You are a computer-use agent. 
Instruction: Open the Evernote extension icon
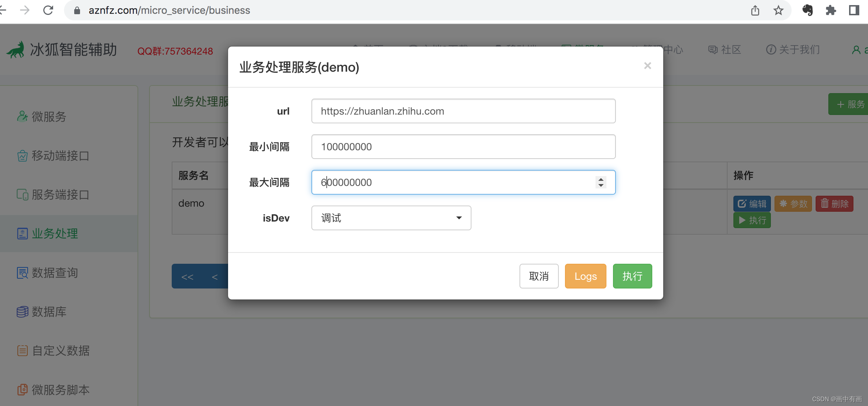coord(807,10)
